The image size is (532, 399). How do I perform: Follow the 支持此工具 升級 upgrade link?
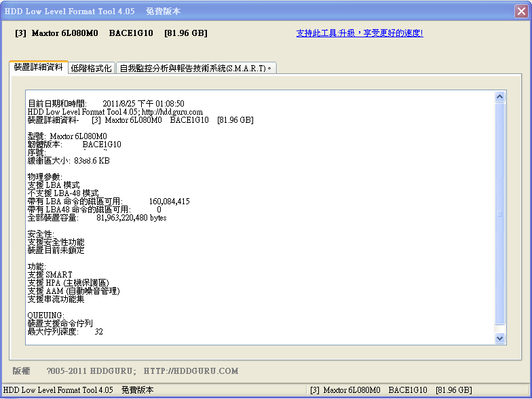360,33
